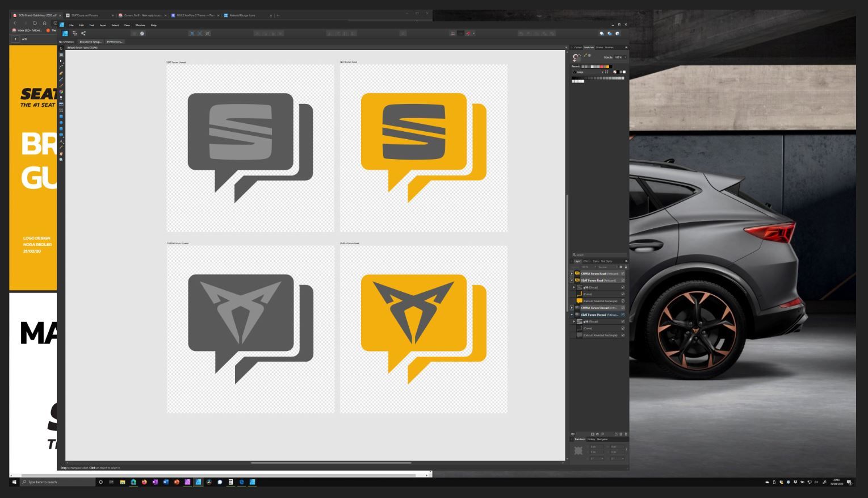Open the Opacity dropdown in Swatches panel
The image size is (868, 498).
coord(626,57)
